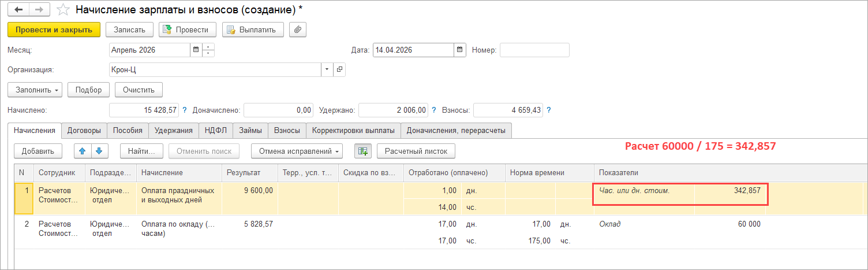Screen dimensions: 868x270
Task: Click the question mark beside Начислено
Action: tap(184, 110)
